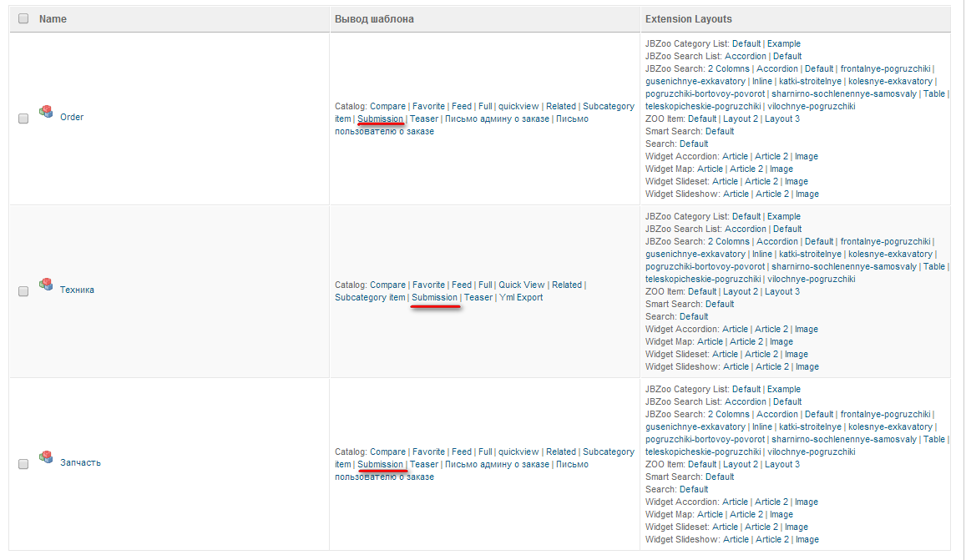Click the Order type cube icon
966x560 pixels.
click(x=46, y=112)
